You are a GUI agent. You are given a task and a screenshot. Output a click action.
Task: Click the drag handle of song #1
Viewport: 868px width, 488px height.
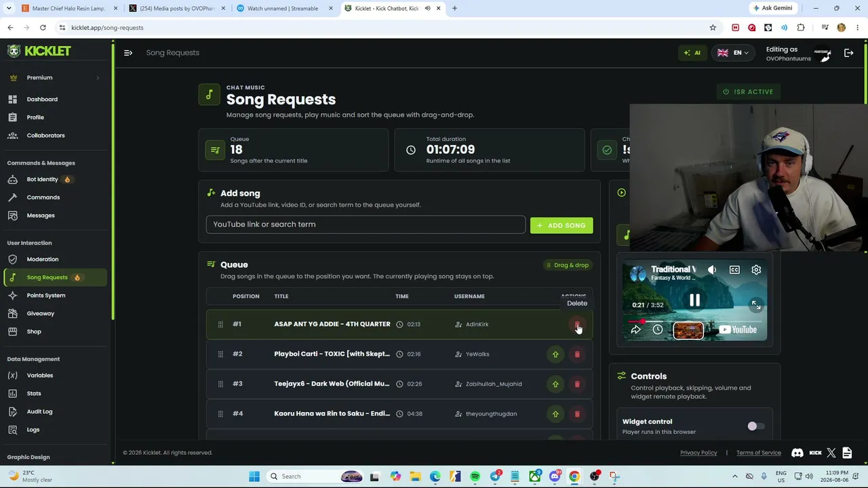[x=220, y=324]
